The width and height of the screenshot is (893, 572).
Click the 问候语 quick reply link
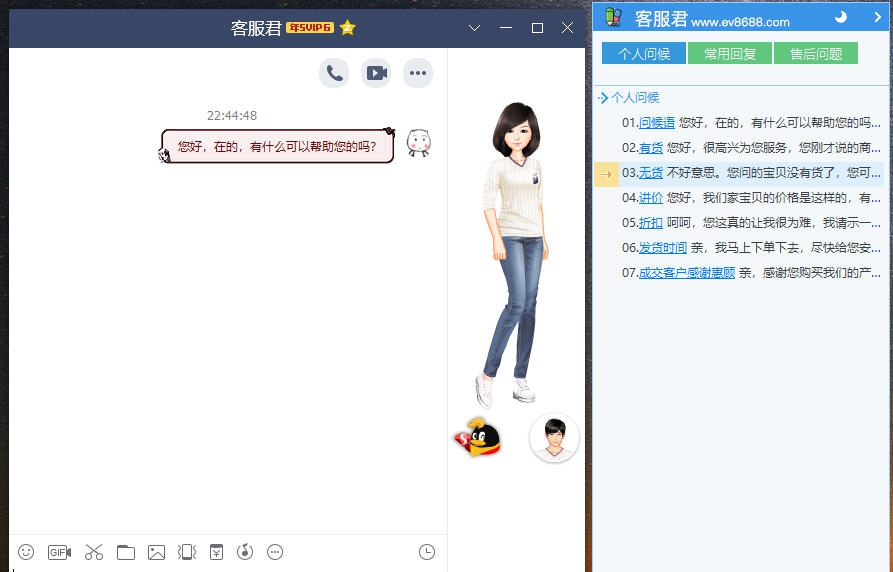coord(657,123)
